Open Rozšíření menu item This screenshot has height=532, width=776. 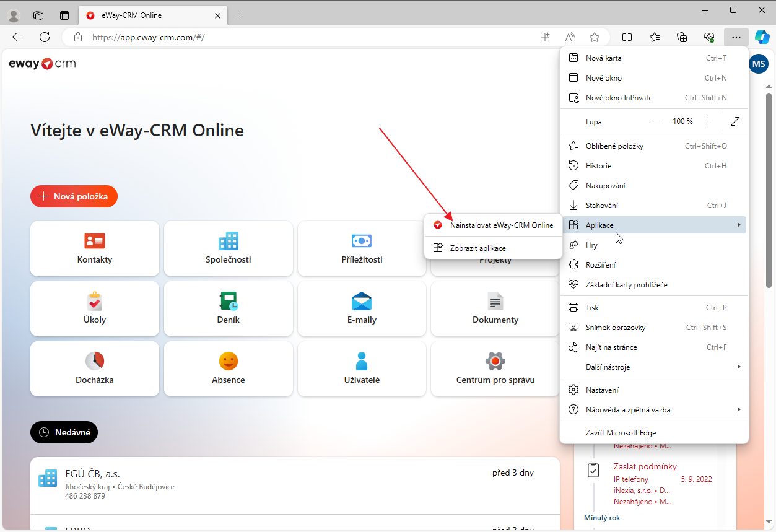[x=654, y=265]
